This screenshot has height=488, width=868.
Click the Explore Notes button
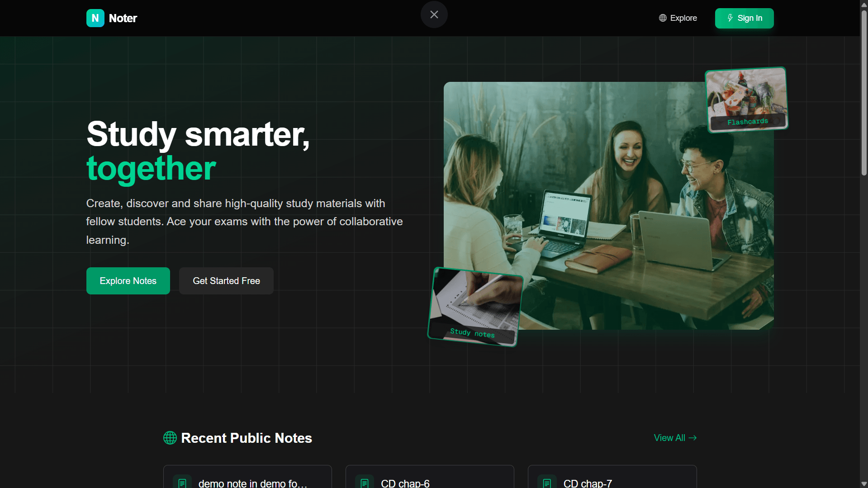(128, 280)
